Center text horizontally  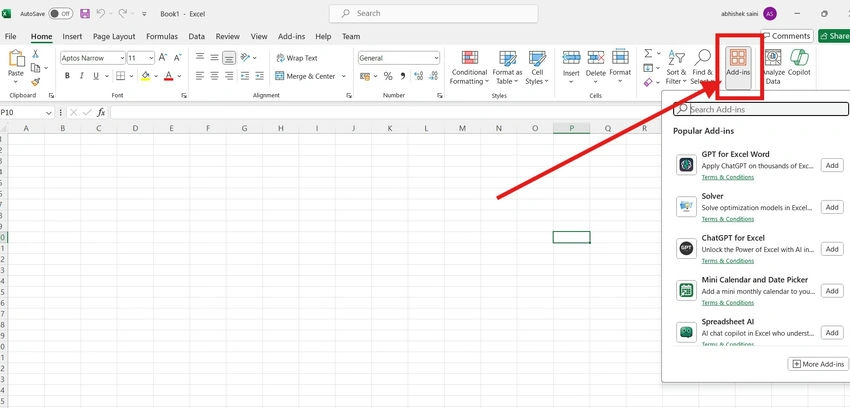(x=215, y=76)
